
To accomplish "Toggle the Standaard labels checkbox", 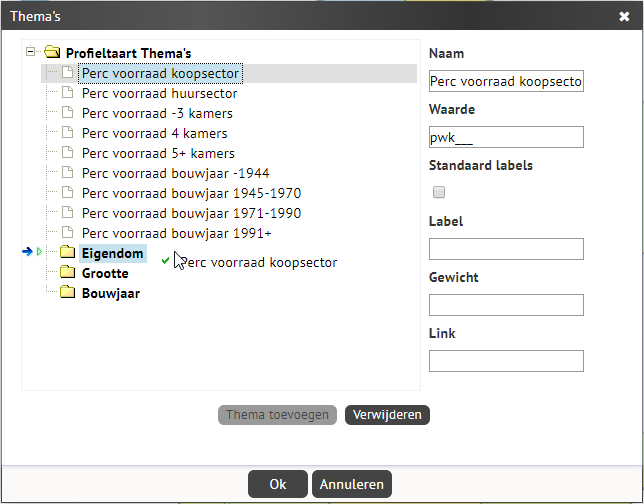I will (439, 192).
